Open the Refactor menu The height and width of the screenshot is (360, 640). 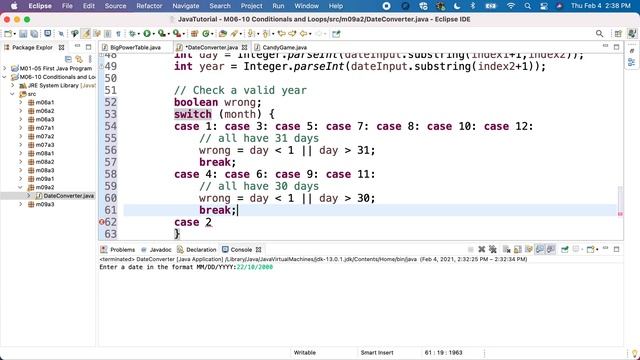click(x=149, y=6)
